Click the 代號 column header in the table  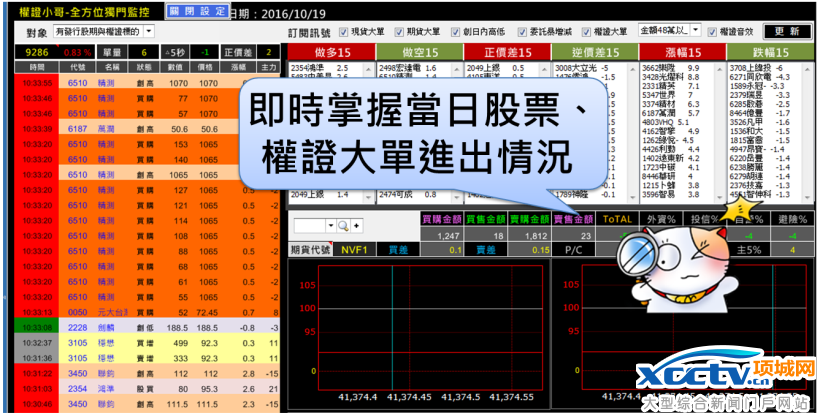click(x=78, y=67)
